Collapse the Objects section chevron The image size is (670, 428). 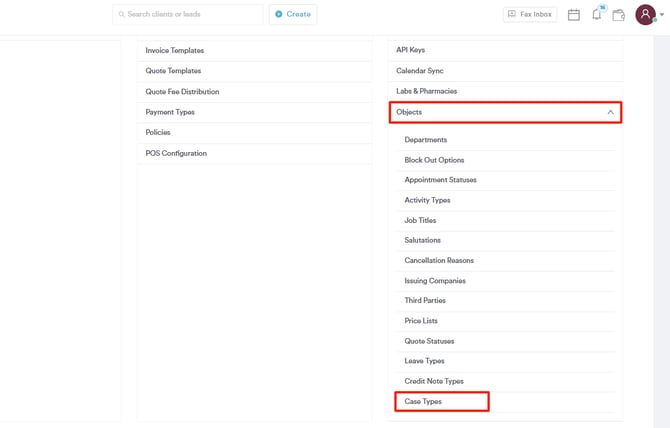[x=610, y=112]
